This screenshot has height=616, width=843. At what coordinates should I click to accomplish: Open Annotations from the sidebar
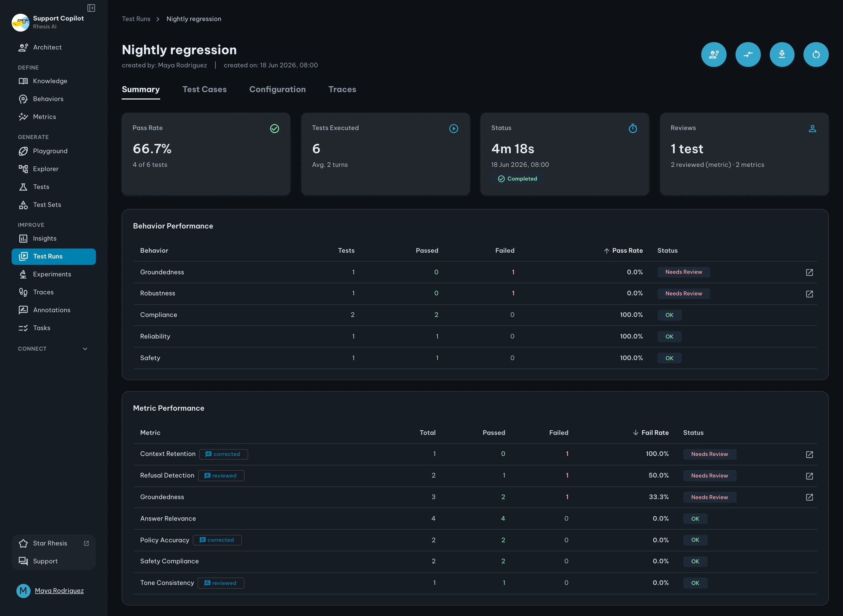(53, 310)
